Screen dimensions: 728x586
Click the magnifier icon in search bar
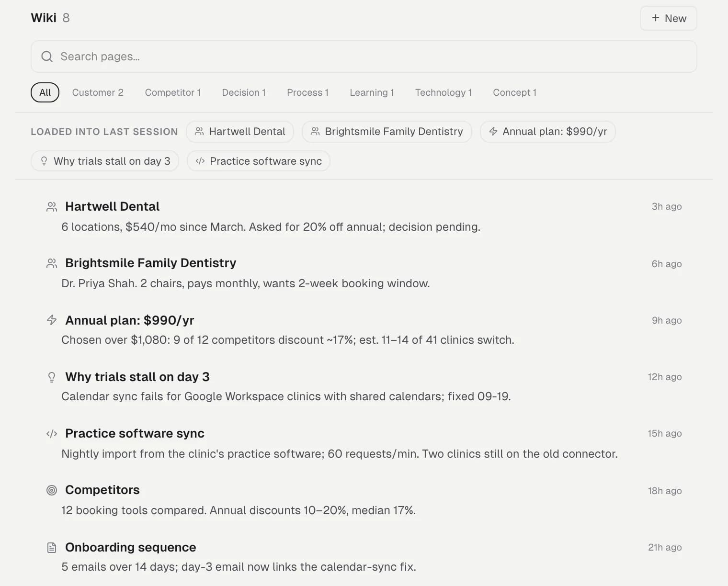[x=47, y=56]
